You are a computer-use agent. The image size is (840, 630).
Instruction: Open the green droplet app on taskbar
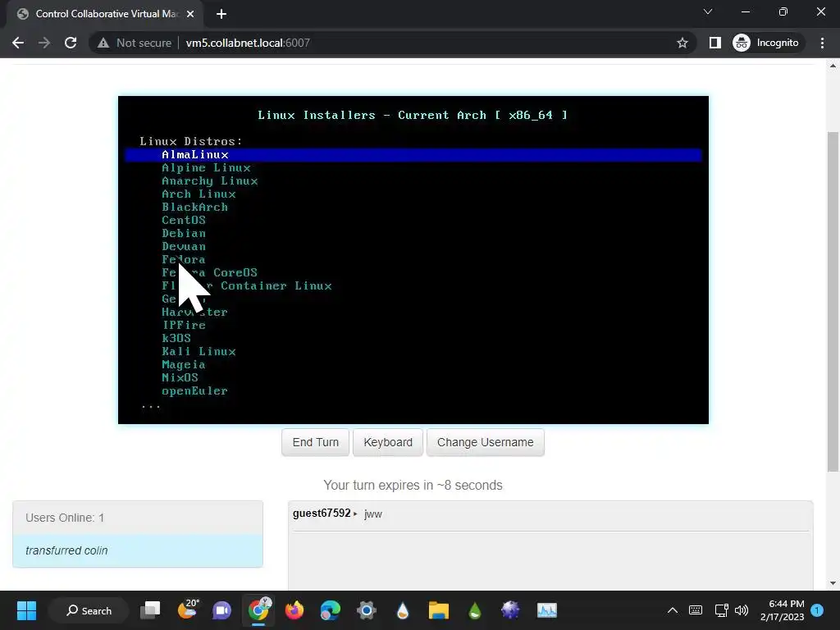pos(475,610)
